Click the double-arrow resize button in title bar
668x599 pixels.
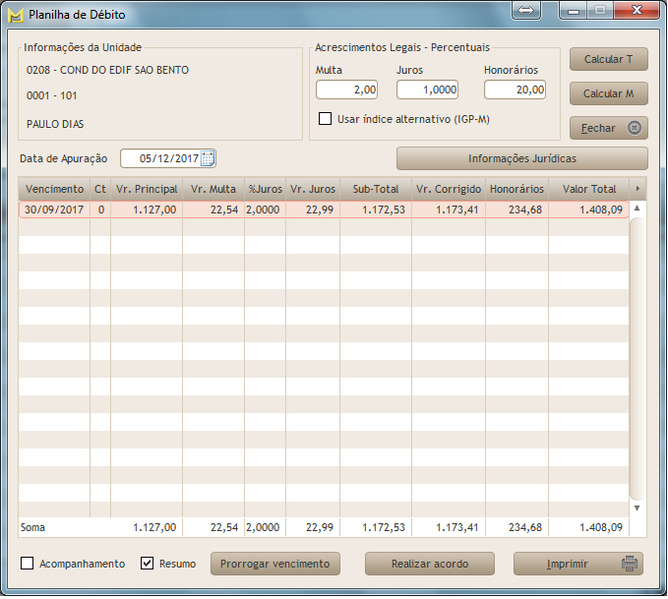526,10
